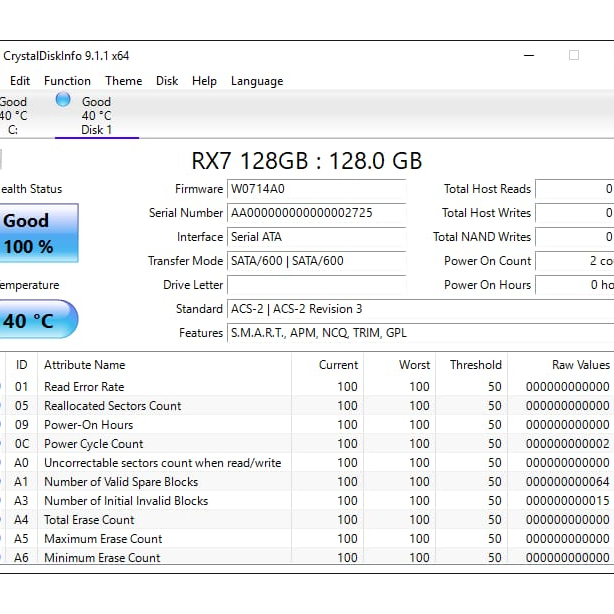
Task: Open the Language menu
Action: point(257,81)
